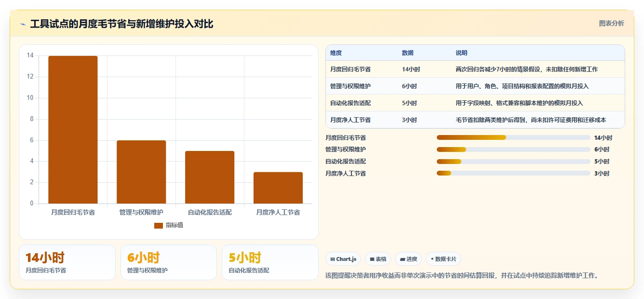Click table row name 自动化报告适配
The height and width of the screenshot is (299, 644).
(350, 103)
